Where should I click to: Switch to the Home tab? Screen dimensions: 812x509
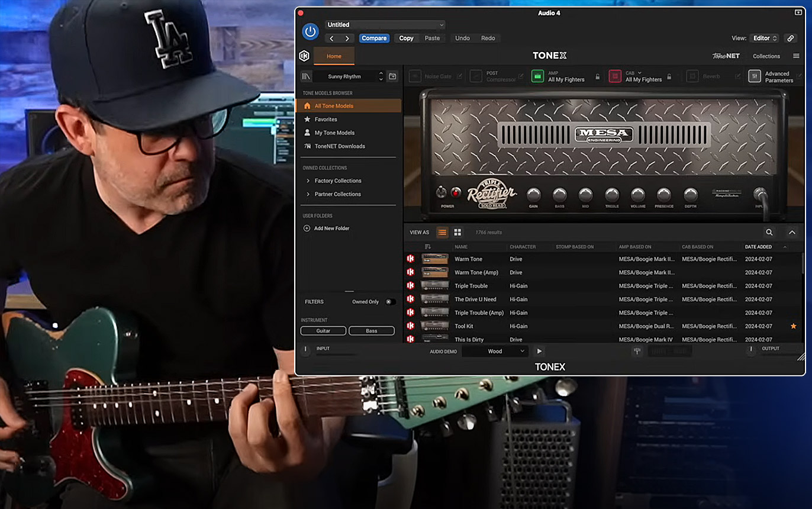334,56
